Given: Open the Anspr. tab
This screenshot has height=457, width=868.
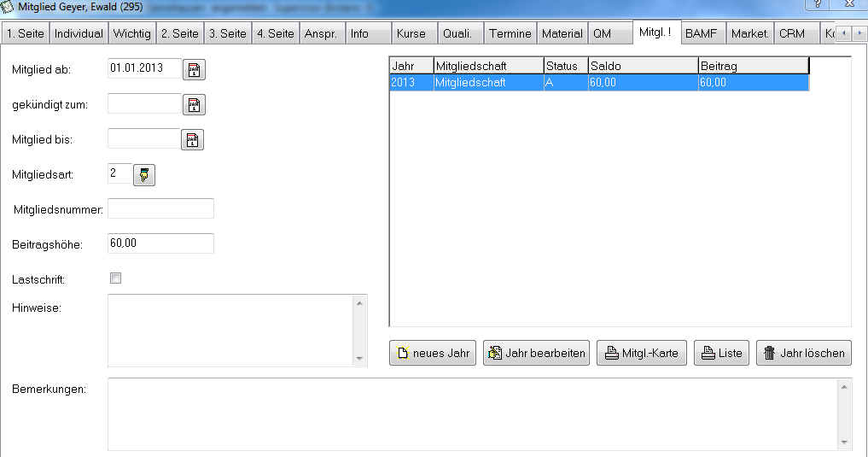Looking at the screenshot, I should click(321, 33).
